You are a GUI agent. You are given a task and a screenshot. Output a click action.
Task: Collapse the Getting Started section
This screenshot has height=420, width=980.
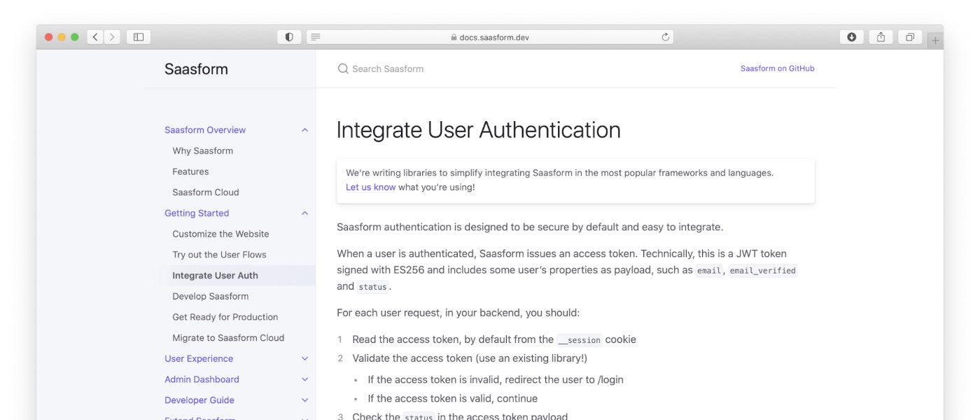pos(304,213)
